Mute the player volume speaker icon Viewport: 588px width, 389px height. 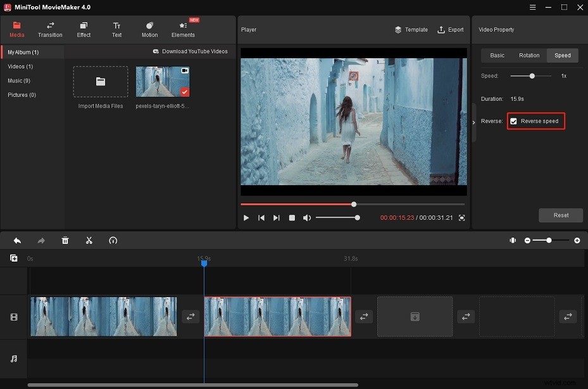tap(307, 218)
